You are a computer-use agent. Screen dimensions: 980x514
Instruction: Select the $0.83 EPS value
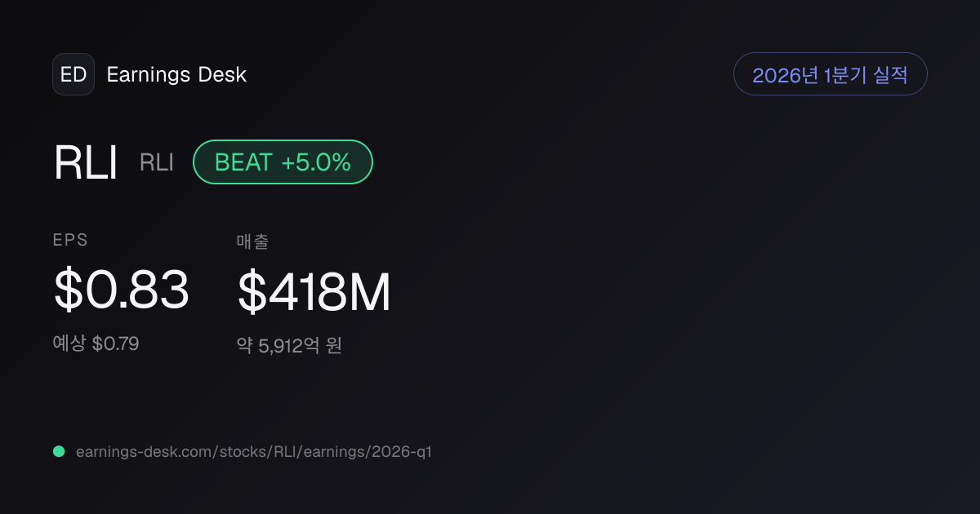122,290
